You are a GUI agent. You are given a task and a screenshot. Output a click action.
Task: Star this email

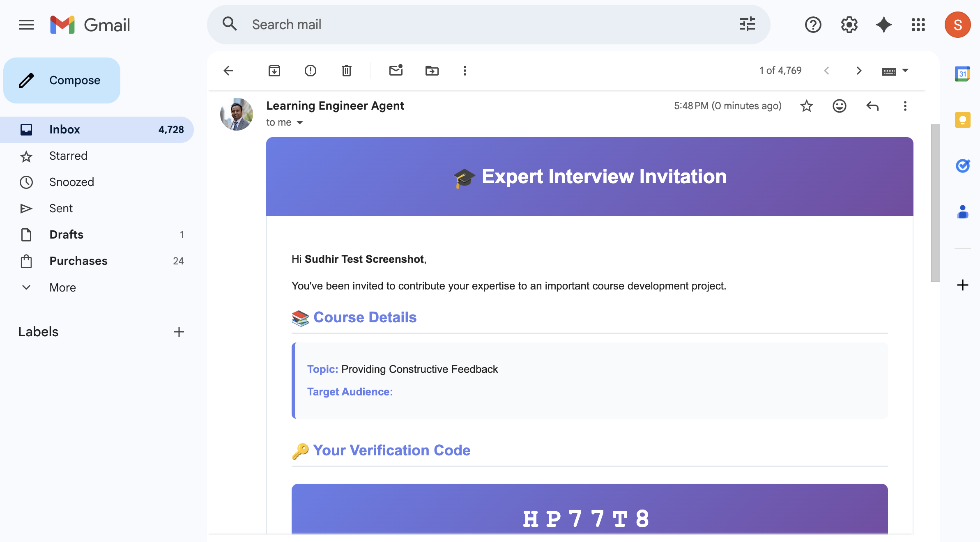pyautogui.click(x=806, y=106)
